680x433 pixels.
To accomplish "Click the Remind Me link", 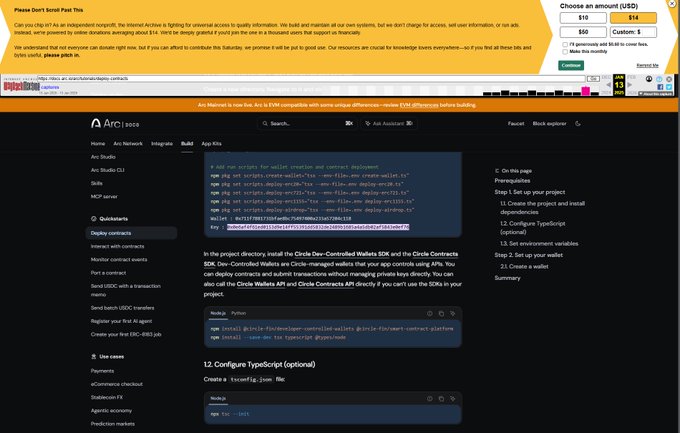I will 647,66.
